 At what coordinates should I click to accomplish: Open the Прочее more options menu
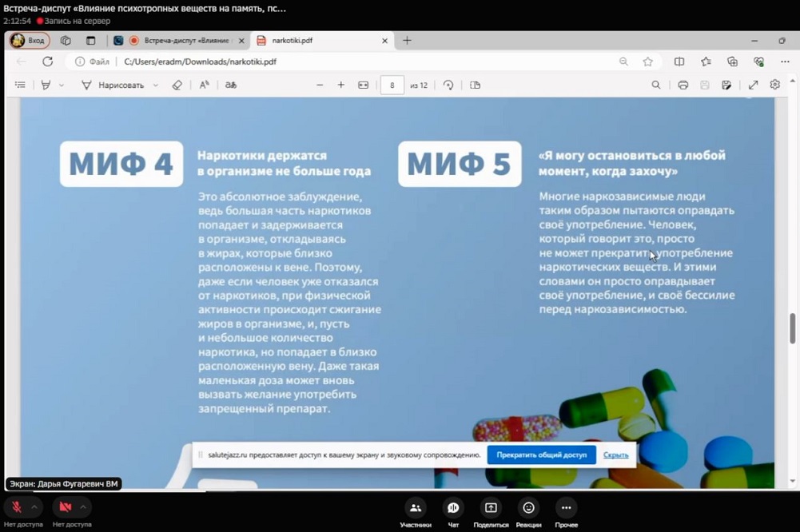(x=566, y=508)
